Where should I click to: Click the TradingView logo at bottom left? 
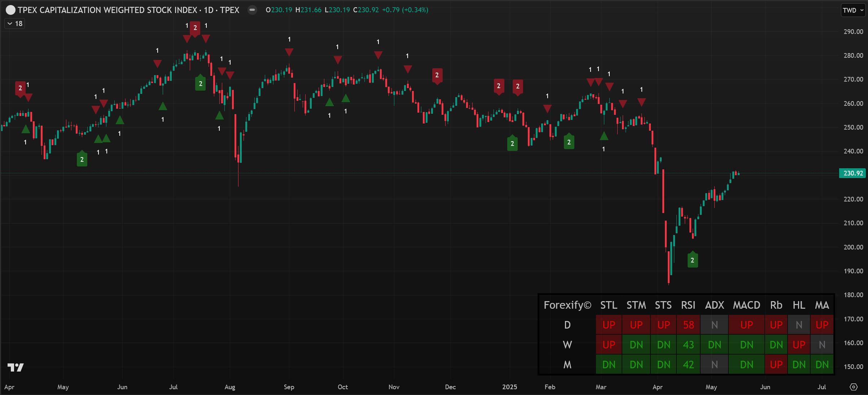pyautogui.click(x=16, y=368)
